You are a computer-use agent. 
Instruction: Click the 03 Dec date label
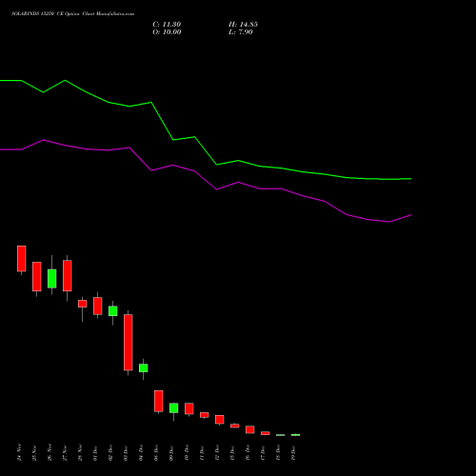(x=126, y=452)
